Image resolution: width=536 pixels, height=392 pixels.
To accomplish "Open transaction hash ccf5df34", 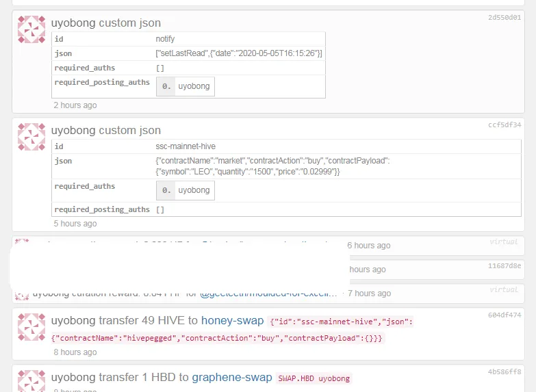I will (x=505, y=125).
